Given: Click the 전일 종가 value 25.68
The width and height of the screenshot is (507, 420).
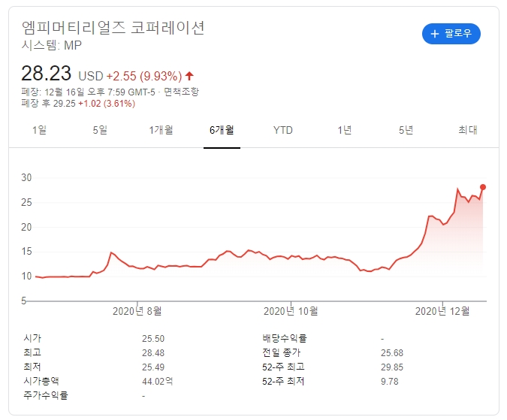Looking at the screenshot, I should click(392, 352).
